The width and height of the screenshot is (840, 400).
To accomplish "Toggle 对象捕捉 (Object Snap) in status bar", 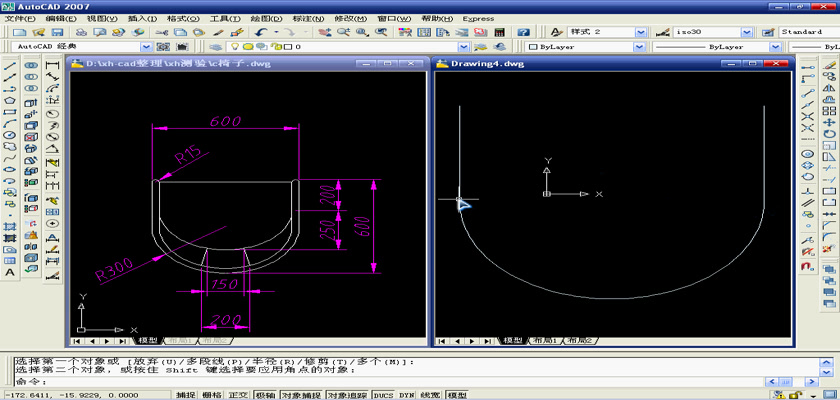I will pyautogui.click(x=299, y=395).
